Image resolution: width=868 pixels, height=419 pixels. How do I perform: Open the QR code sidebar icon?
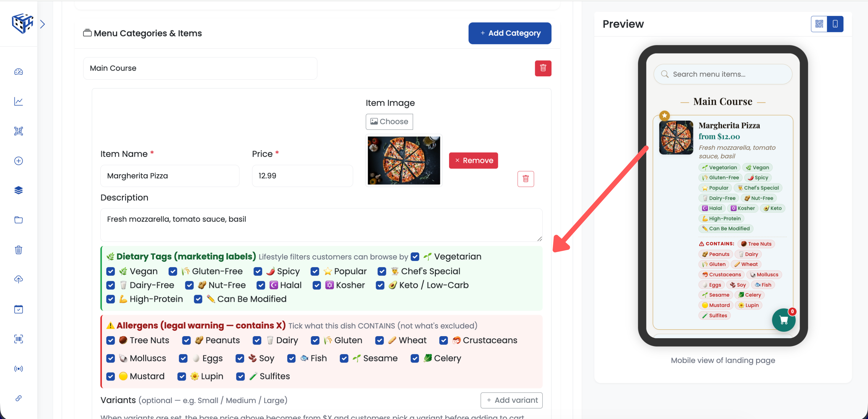click(x=19, y=131)
